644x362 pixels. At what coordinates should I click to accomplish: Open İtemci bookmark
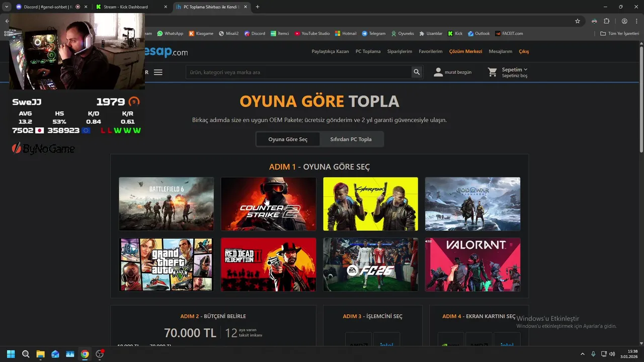pos(280,34)
